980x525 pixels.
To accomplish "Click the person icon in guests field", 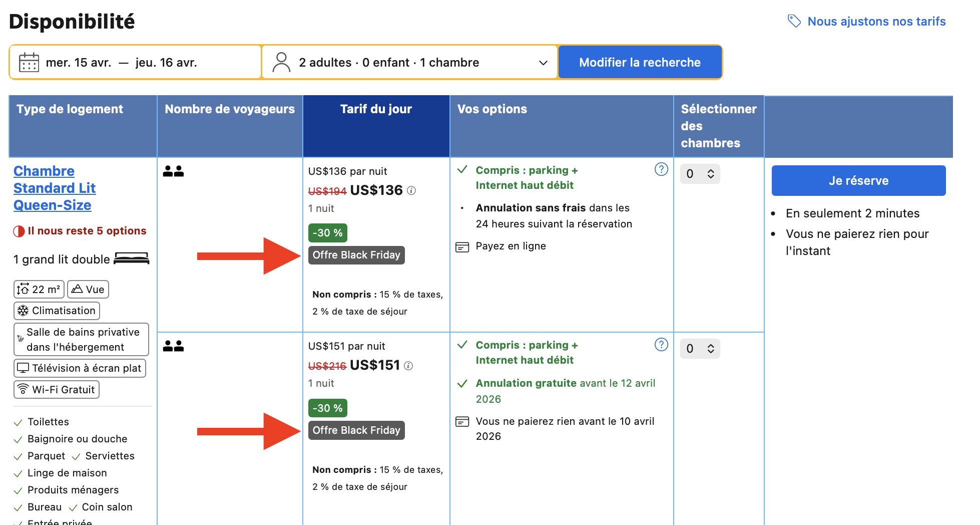I will pos(281,63).
